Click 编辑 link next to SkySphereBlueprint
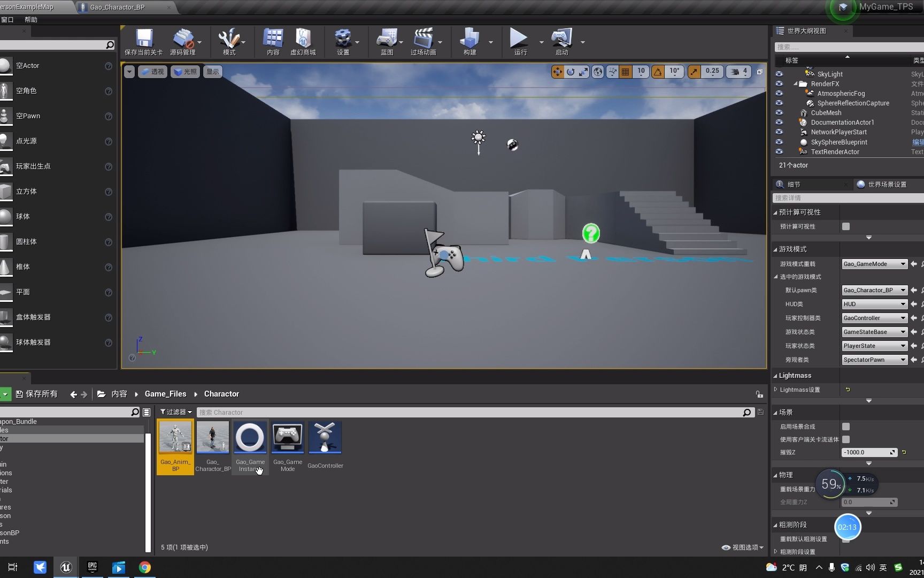This screenshot has width=924, height=578. (x=917, y=142)
